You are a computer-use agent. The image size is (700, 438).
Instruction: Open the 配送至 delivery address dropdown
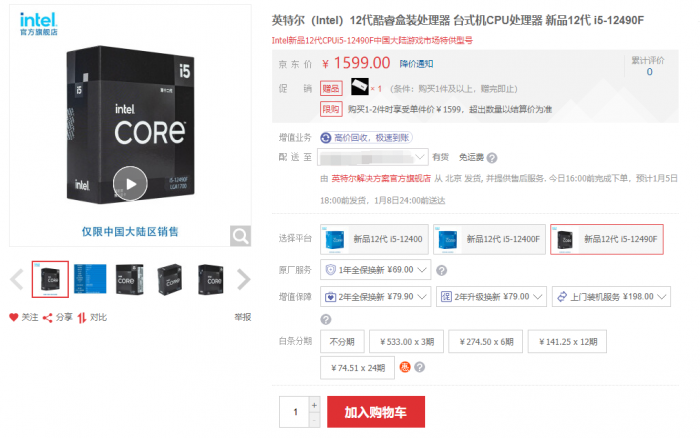point(373,157)
